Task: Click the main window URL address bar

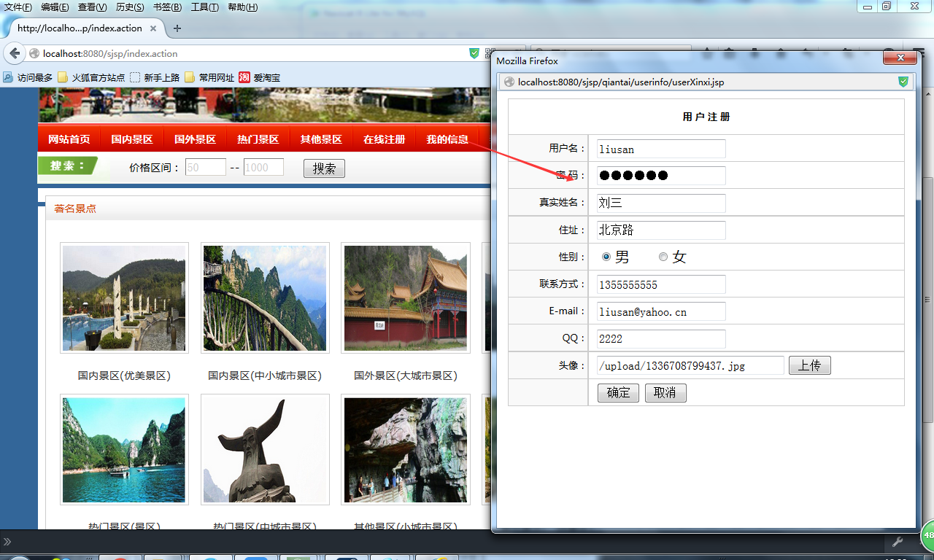Action: coord(248,53)
